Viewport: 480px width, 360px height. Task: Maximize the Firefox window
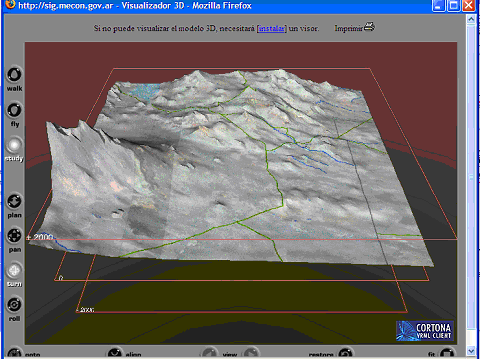pyautogui.click(x=454, y=6)
